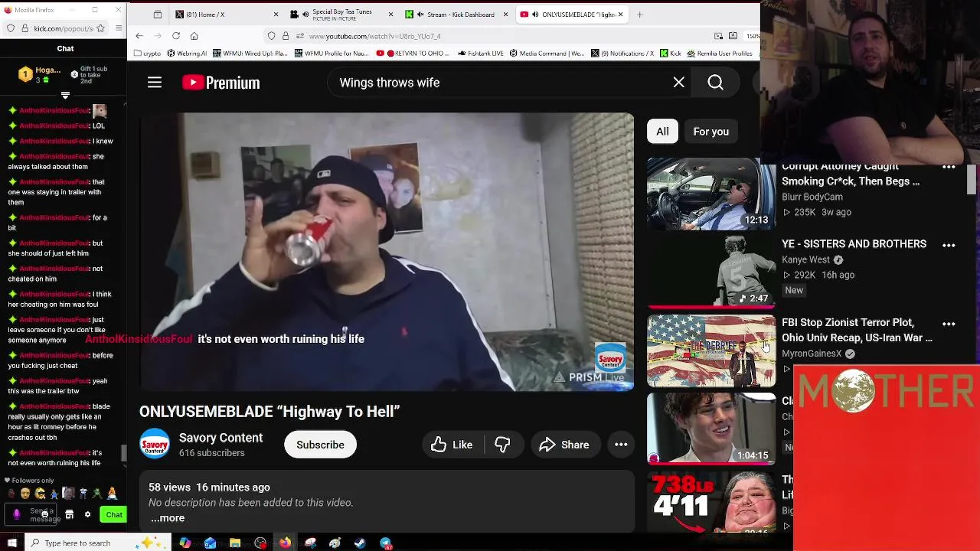Select the All filter chip
Screen dimensions: 980x551
[662, 132]
